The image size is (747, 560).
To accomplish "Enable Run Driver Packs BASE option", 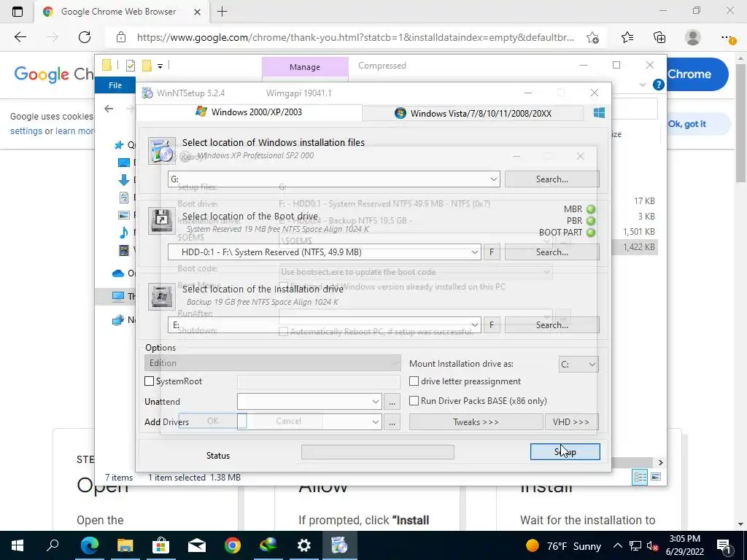I will tap(414, 401).
